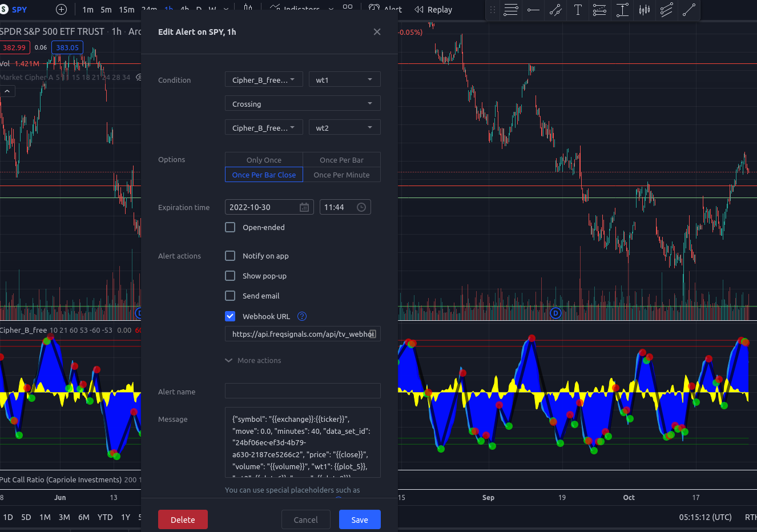Select the diagonal line tool
757x532 pixels.
click(689, 10)
